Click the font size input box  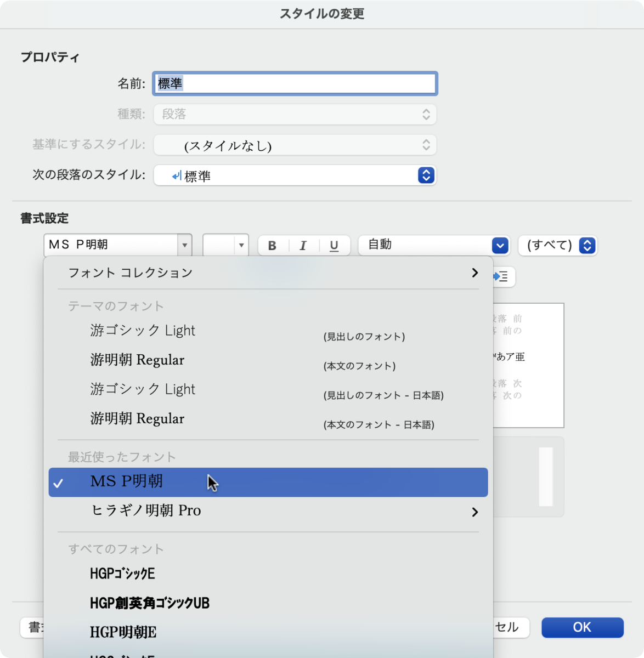(219, 245)
